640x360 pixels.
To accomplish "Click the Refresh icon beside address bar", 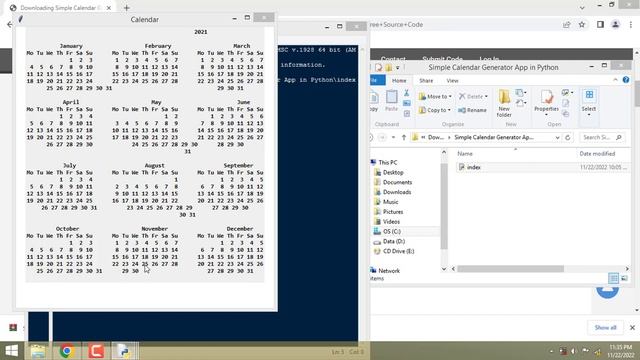I will [567, 138].
